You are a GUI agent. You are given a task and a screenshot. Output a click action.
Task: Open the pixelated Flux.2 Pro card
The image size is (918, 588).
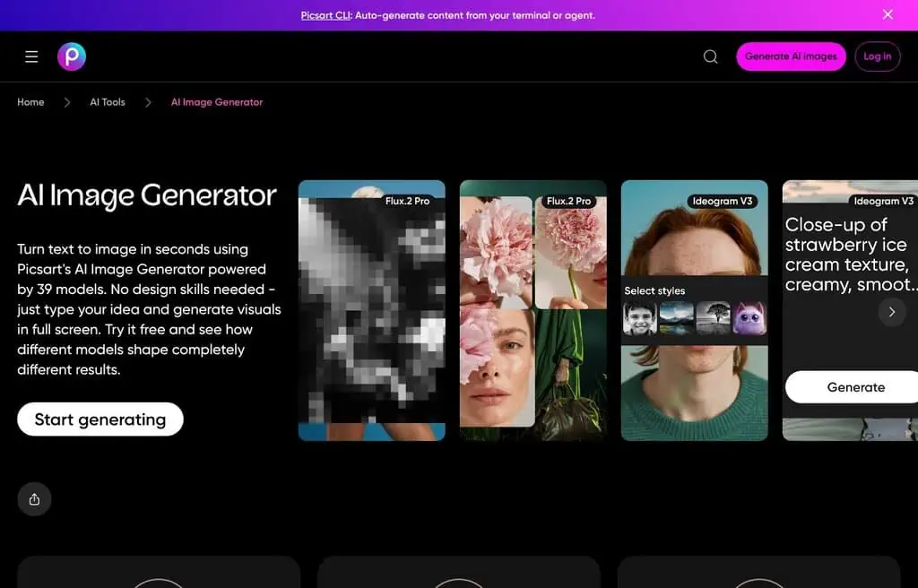click(372, 310)
